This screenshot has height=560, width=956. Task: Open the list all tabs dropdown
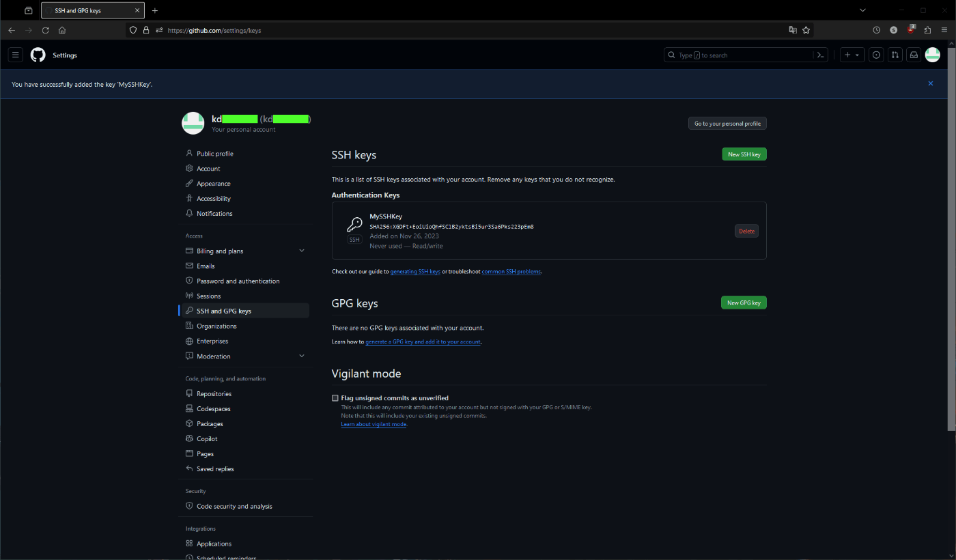(862, 10)
